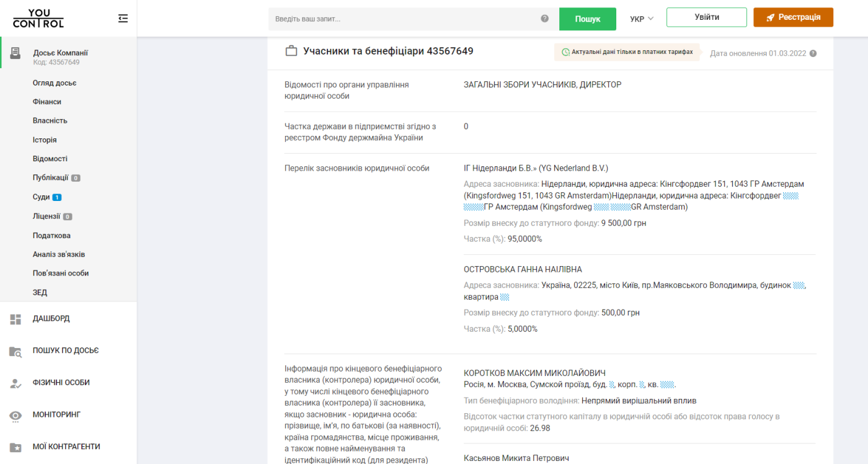Select Історія in the sidebar
868x464 pixels.
point(45,140)
